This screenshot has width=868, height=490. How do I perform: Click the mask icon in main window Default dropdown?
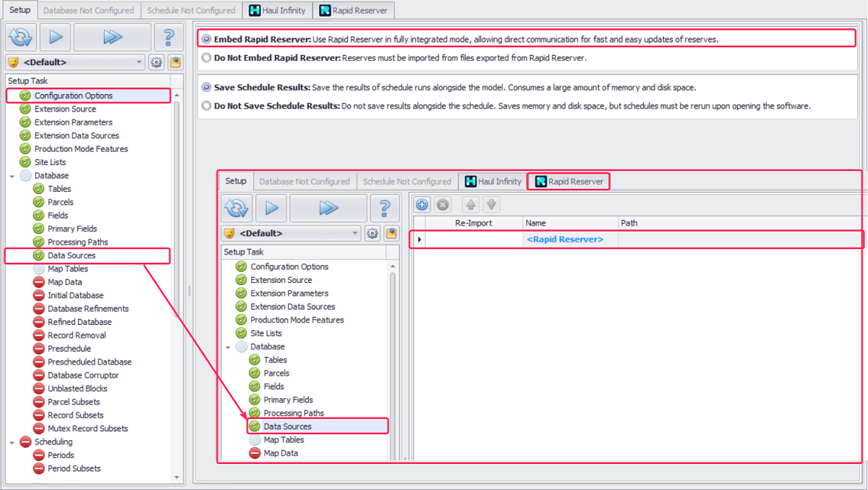[14, 63]
